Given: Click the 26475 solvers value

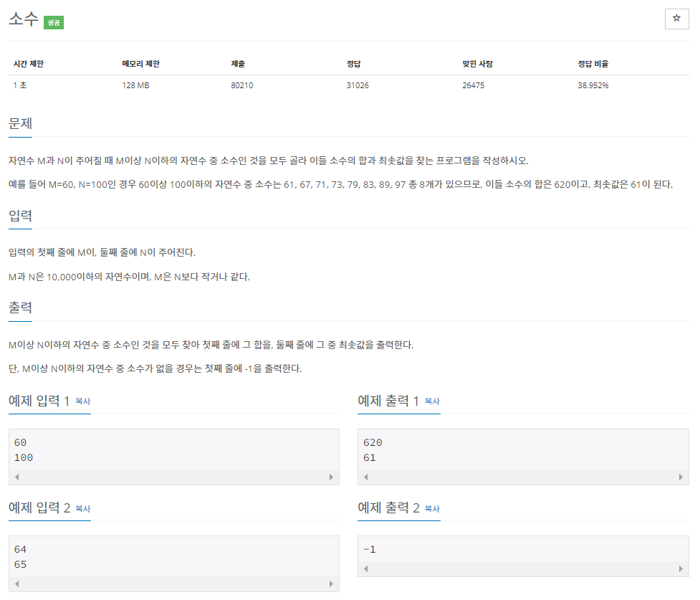Looking at the screenshot, I should pyautogui.click(x=473, y=85).
